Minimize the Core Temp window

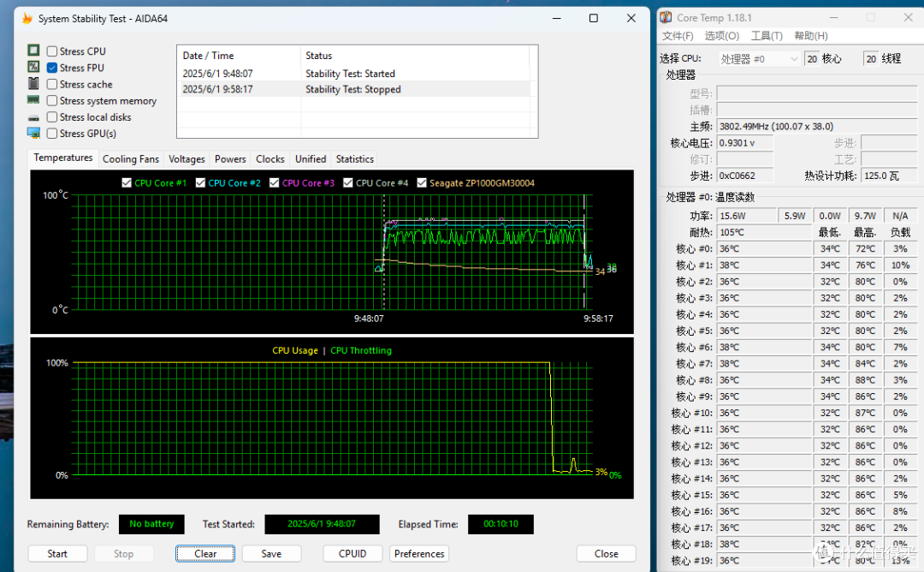pos(833,18)
